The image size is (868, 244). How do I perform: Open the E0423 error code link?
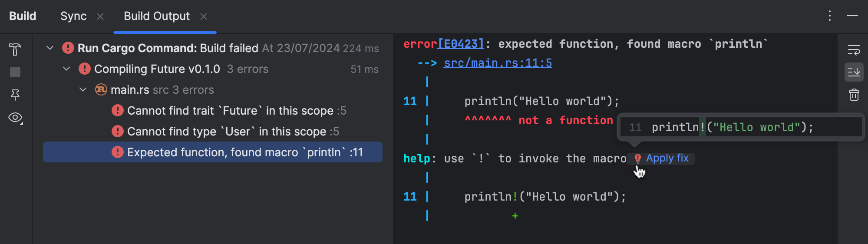point(461,44)
